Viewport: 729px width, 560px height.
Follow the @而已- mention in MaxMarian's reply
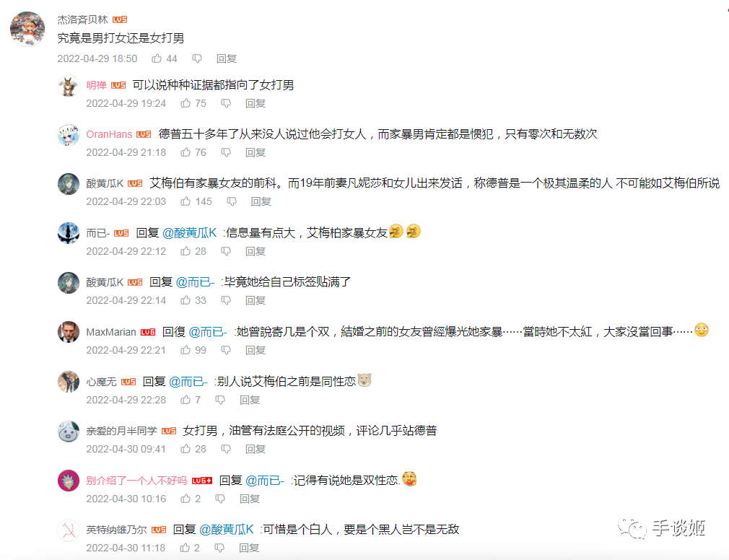pyautogui.click(x=207, y=332)
